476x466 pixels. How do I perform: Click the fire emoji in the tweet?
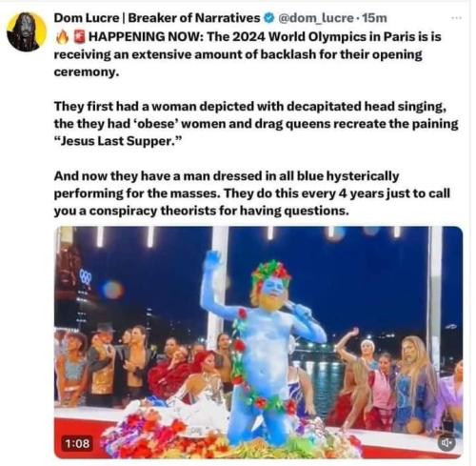pos(62,37)
